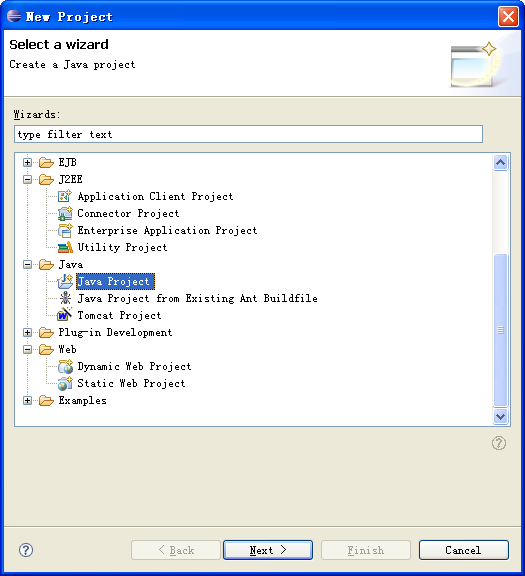Screen dimensions: 525x576
Task: Click the Ant Buildfile project icon
Action: tap(65, 298)
